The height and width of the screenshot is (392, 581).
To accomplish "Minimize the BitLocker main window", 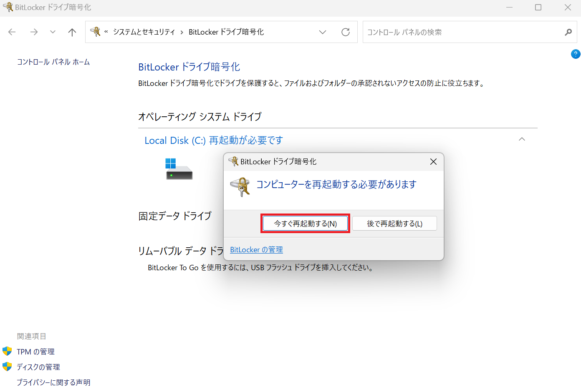I will (x=509, y=8).
